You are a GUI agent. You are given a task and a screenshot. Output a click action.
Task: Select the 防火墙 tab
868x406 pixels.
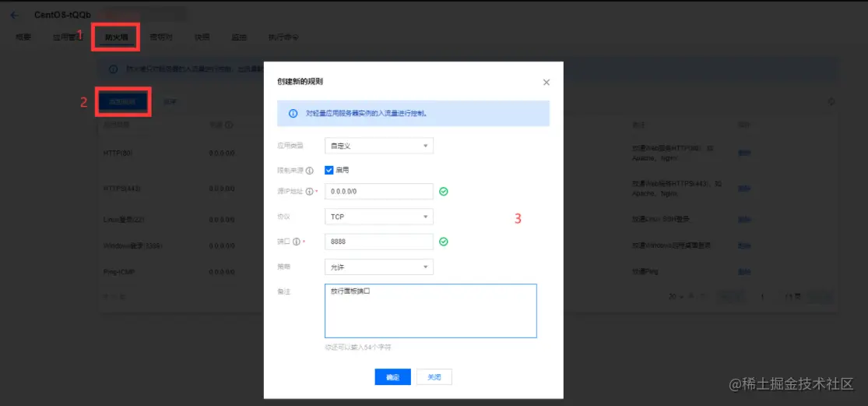point(116,37)
